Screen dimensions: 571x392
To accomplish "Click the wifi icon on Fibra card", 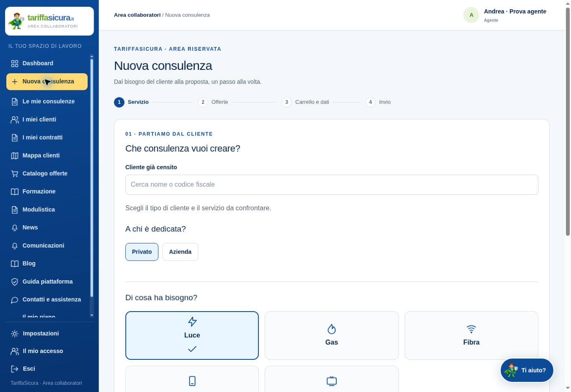I will pos(471,329).
